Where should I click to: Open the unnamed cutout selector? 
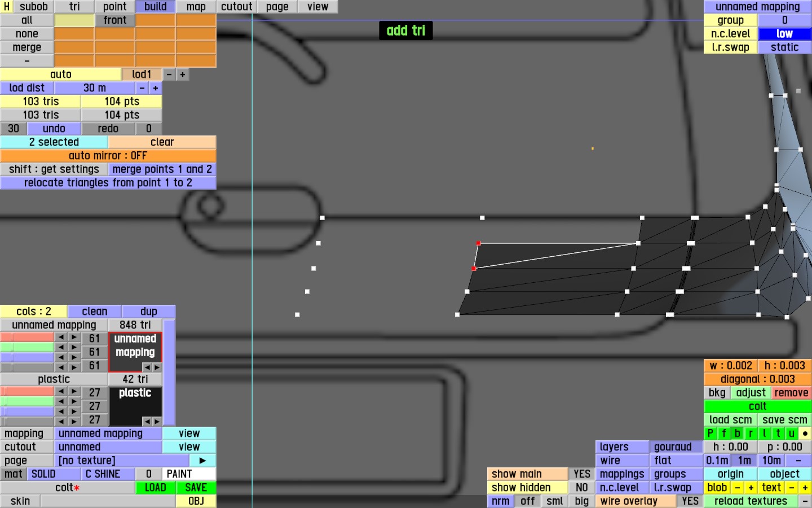coord(108,447)
